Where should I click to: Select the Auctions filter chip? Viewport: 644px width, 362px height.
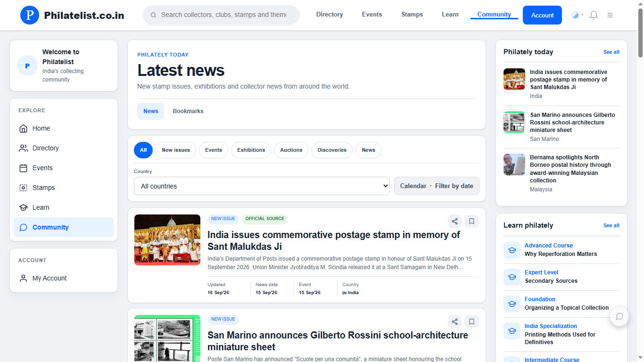[291, 150]
